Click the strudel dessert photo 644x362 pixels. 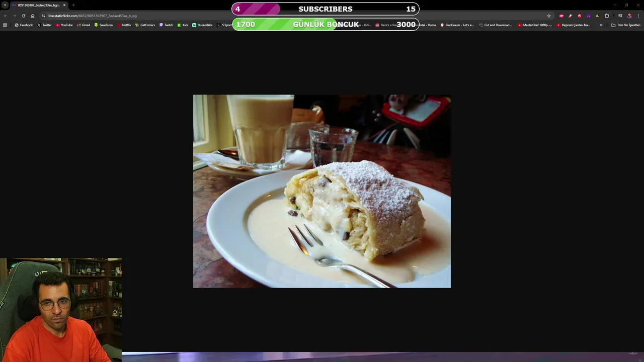click(x=322, y=191)
